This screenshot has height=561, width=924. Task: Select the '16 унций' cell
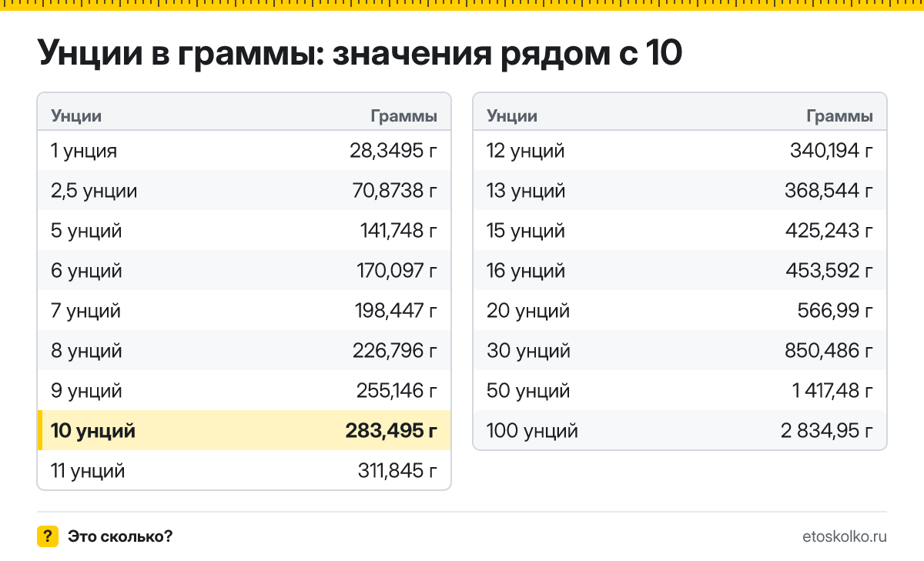pyautogui.click(x=526, y=270)
